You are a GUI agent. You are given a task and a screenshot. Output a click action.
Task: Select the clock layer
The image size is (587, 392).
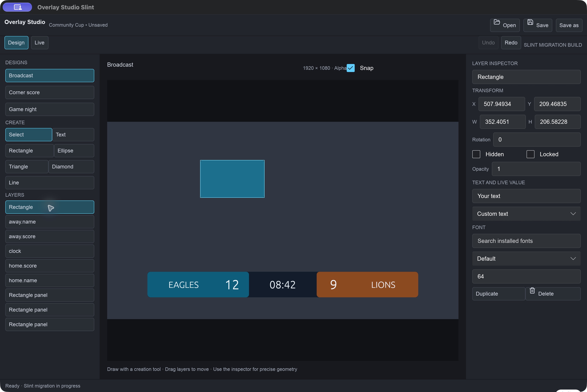tap(50, 251)
